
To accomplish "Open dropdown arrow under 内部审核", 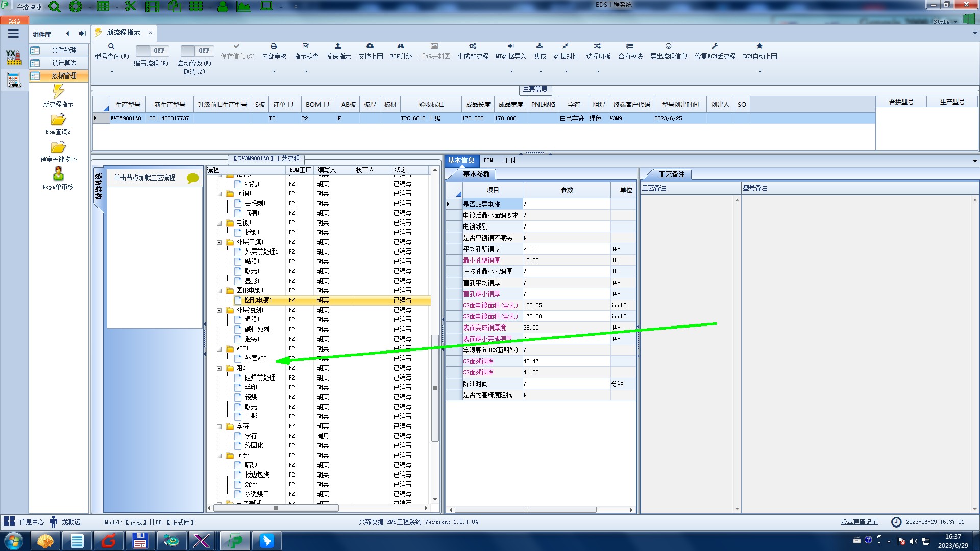I will click(x=274, y=71).
